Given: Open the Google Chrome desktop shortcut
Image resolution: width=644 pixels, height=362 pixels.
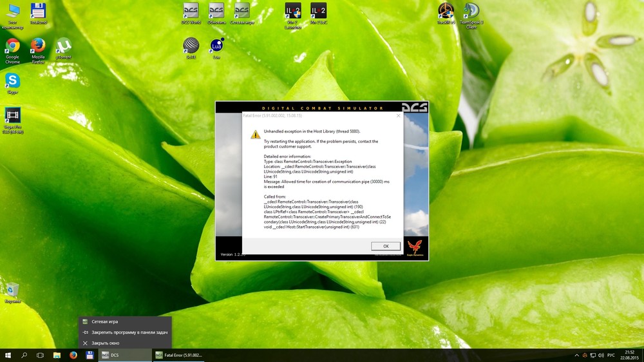Looking at the screenshot, I should coord(12,46).
